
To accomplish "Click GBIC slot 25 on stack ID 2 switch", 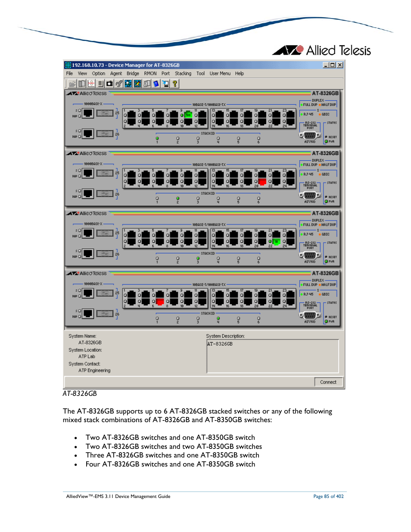I will (105, 173).
